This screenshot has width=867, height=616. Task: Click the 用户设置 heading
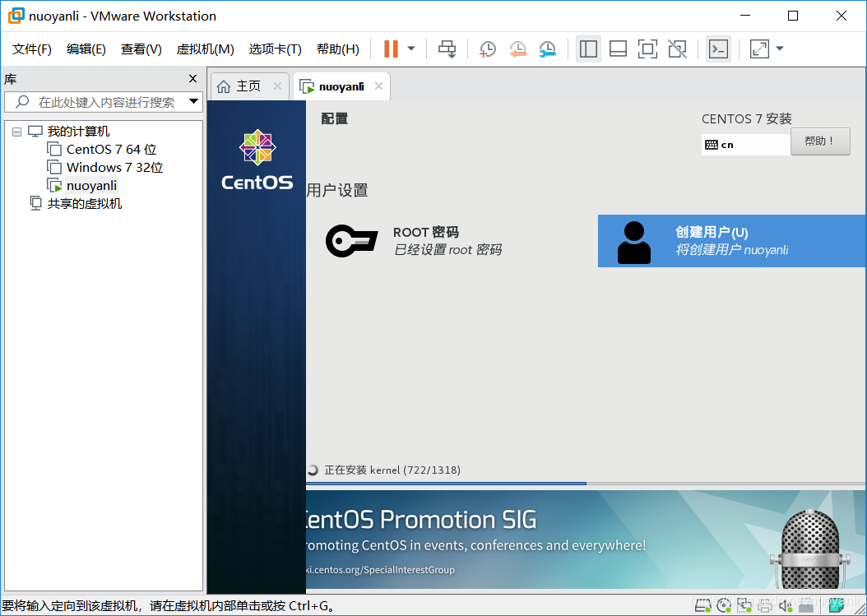click(x=337, y=190)
